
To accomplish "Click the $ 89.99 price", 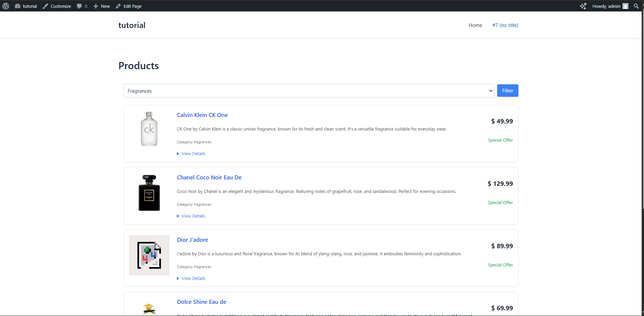I will pyautogui.click(x=502, y=246).
